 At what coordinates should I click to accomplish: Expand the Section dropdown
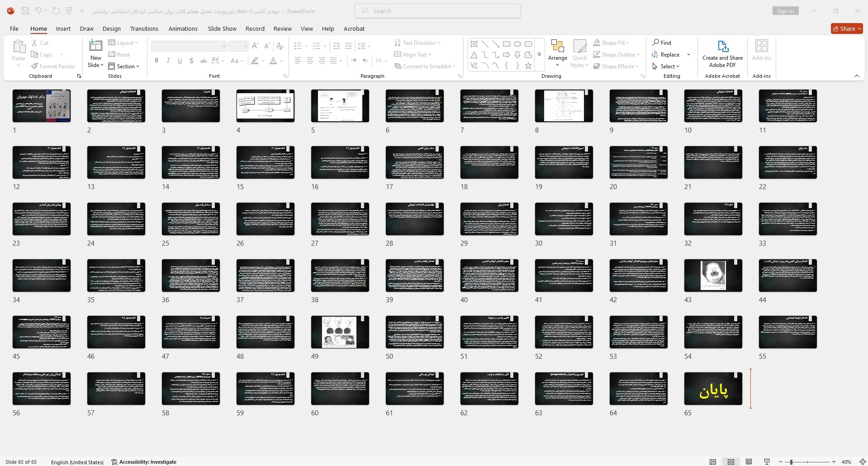click(124, 66)
